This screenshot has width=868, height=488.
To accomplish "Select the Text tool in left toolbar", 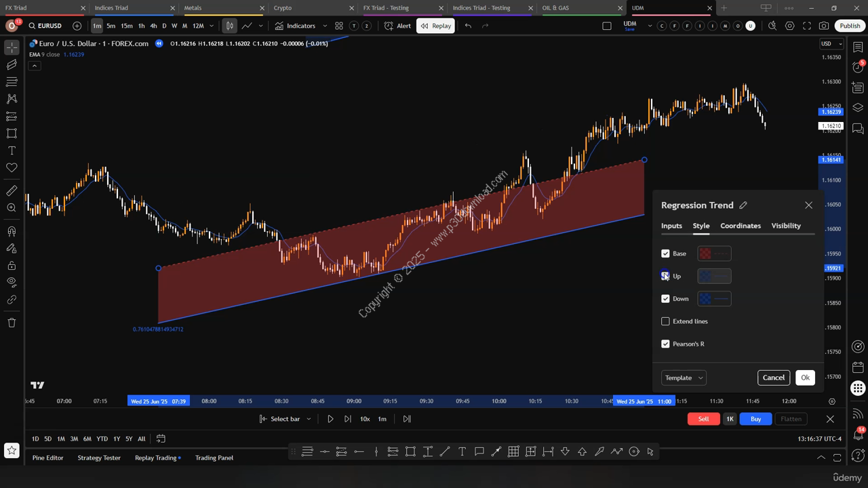I will (12, 150).
